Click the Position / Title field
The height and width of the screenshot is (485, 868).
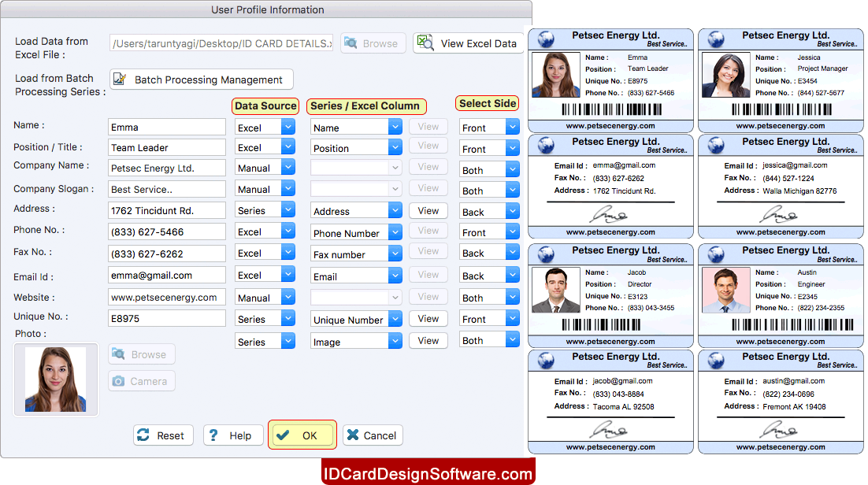pyautogui.click(x=167, y=147)
